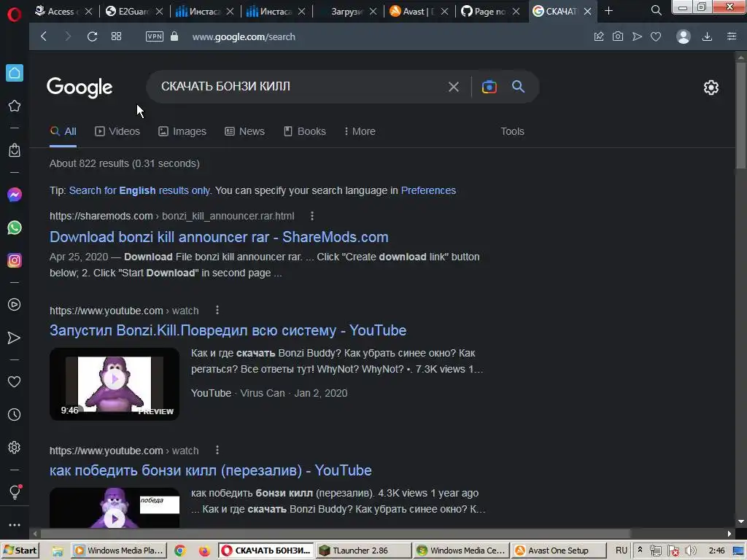Viewport: 747px width, 560px height.
Task: Open Messenger in sidebar
Action: tap(15, 194)
